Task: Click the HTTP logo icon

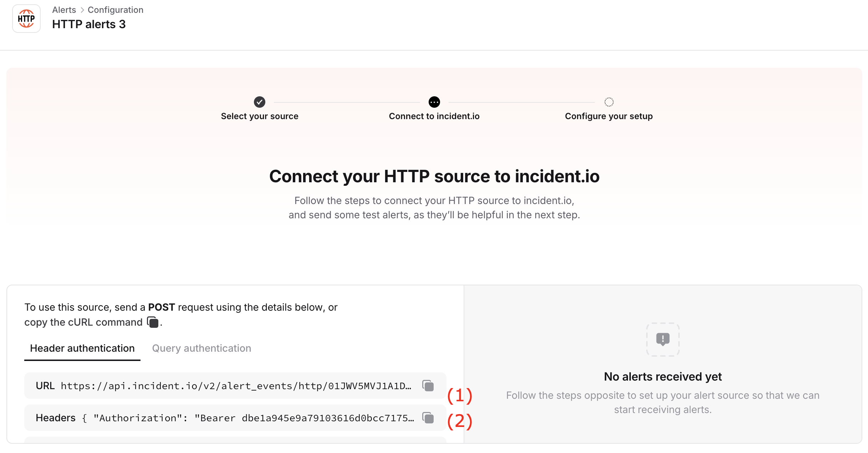Action: click(x=26, y=19)
